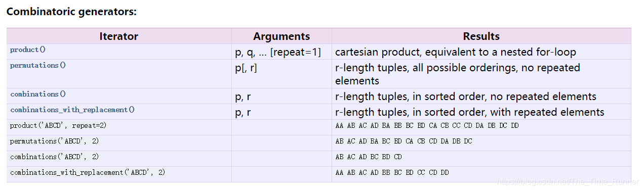The width and height of the screenshot is (644, 191).
Task: Click the Arguments column header
Action: click(x=281, y=36)
